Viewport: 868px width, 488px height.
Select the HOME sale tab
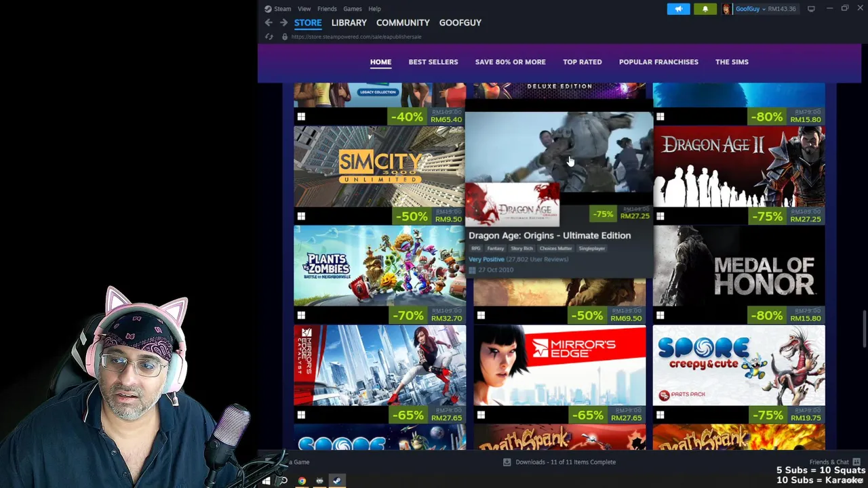point(380,62)
